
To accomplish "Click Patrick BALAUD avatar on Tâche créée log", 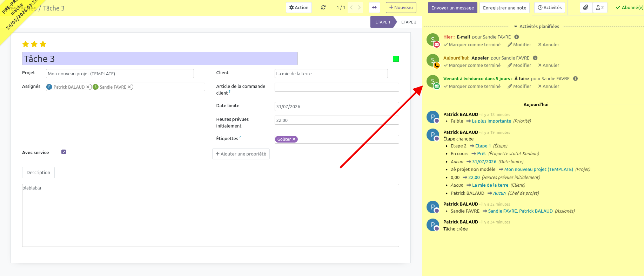I will tap(433, 225).
